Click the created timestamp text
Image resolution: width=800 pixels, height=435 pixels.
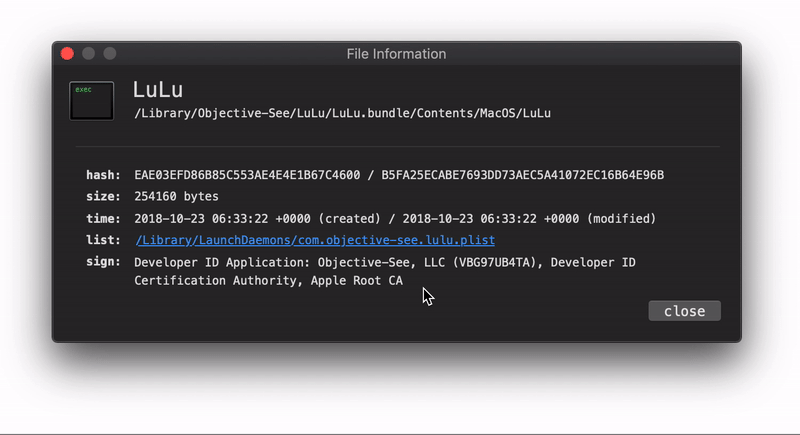(257, 219)
